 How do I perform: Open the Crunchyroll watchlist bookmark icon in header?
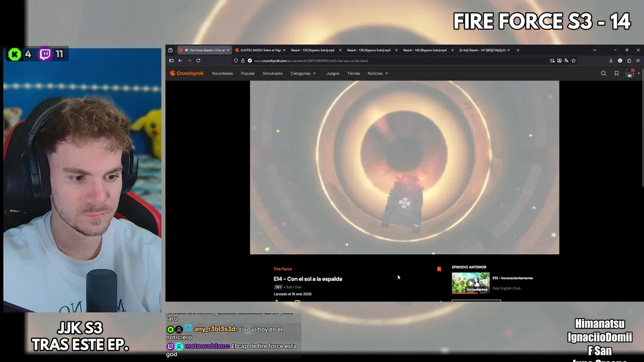point(616,73)
